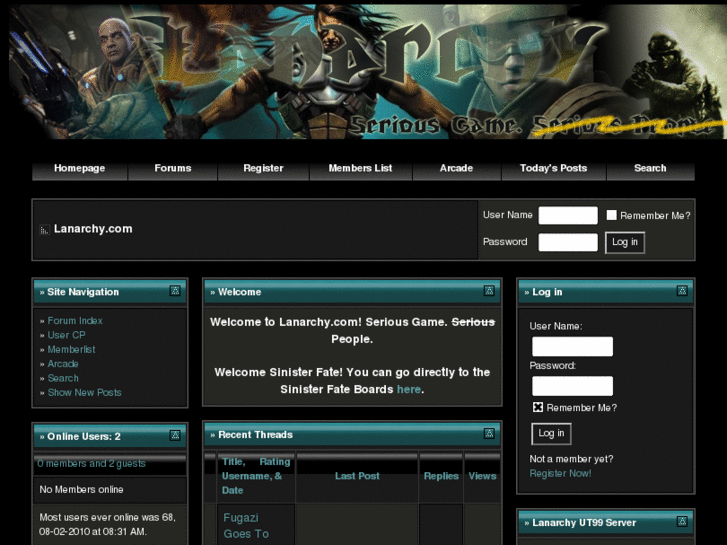Sort threads by Views column
Viewport: 727px width, 545px height.
pyautogui.click(x=482, y=476)
